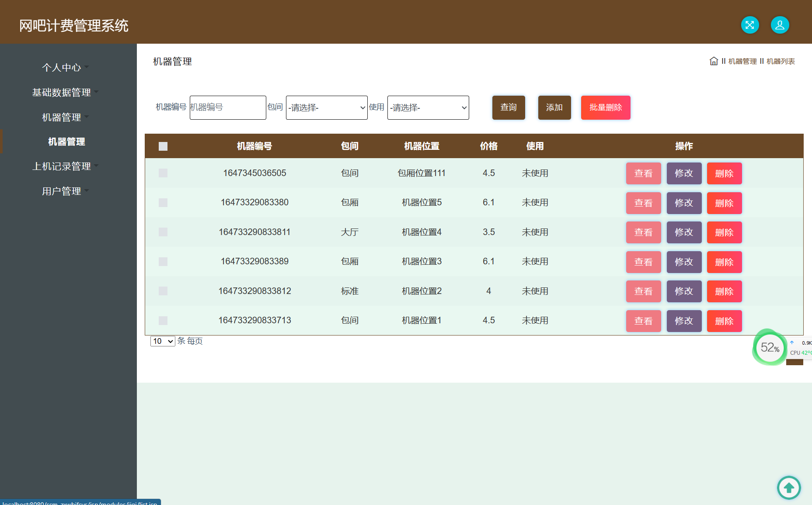Click the red 批量删除 button
812x505 pixels.
605,107
